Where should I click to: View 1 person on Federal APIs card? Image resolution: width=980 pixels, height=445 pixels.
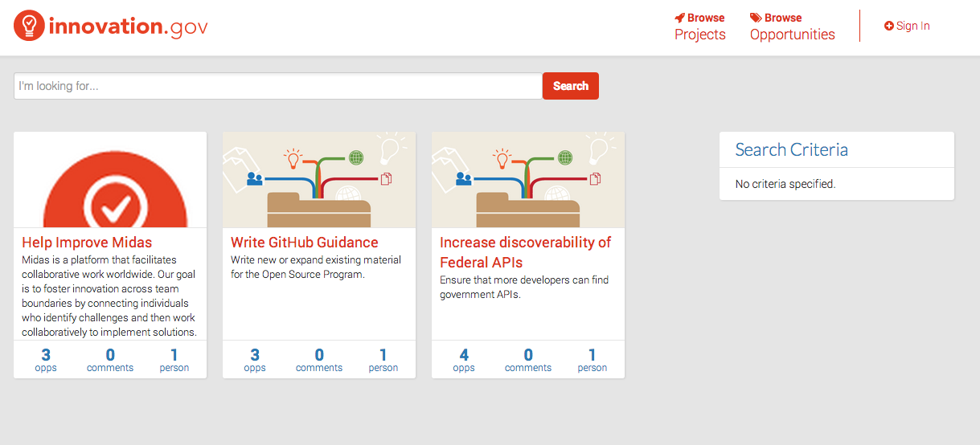tap(593, 359)
